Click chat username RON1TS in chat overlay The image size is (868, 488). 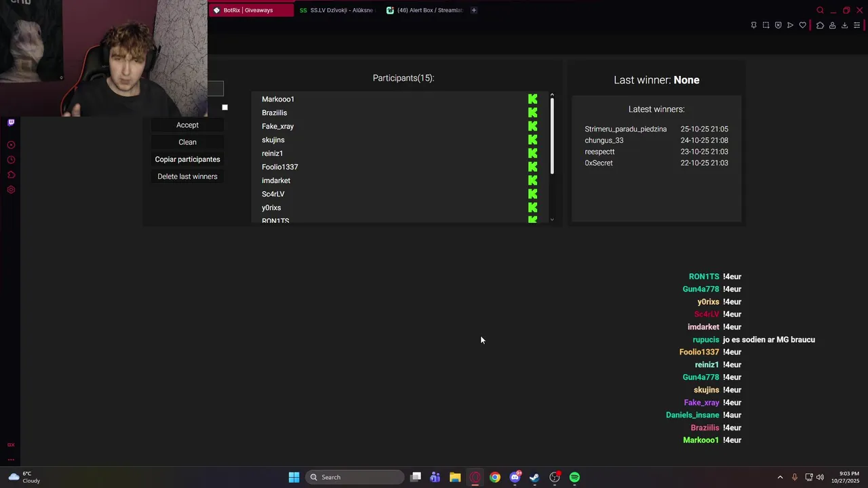coord(704,277)
